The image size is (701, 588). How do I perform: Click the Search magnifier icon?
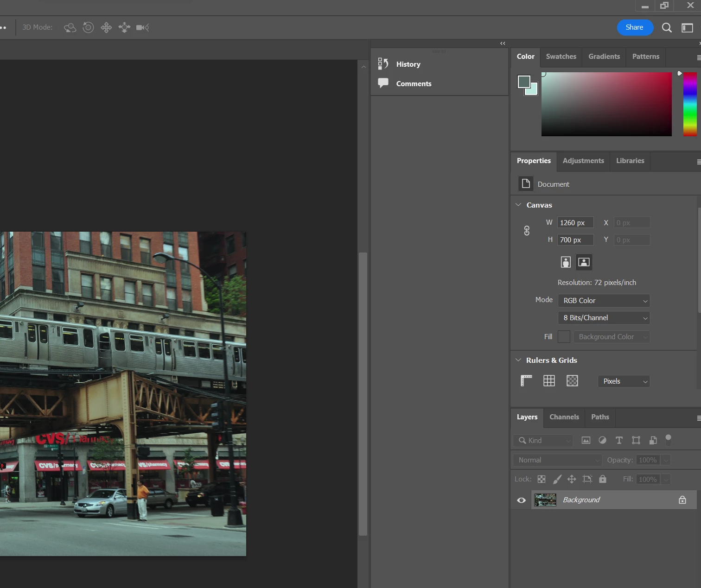(x=667, y=28)
